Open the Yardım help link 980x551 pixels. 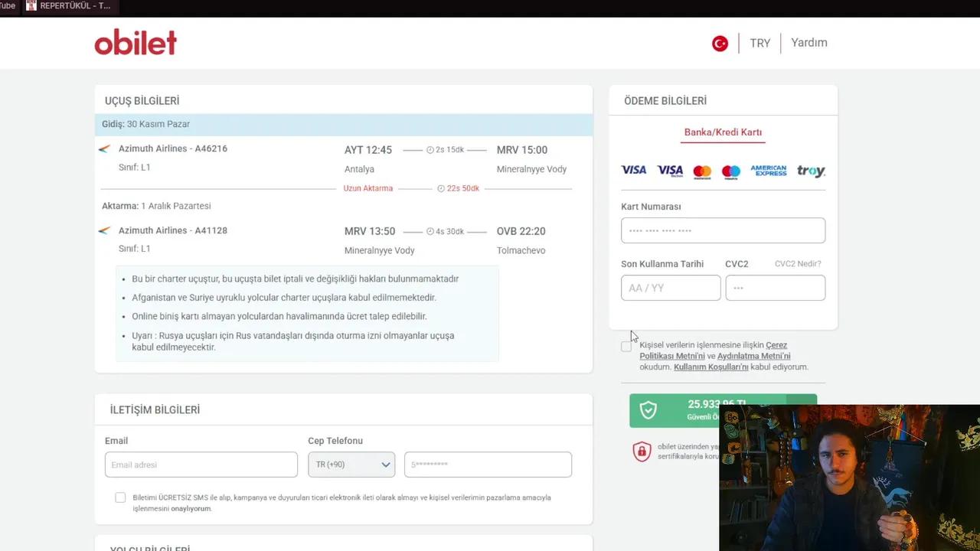809,43
